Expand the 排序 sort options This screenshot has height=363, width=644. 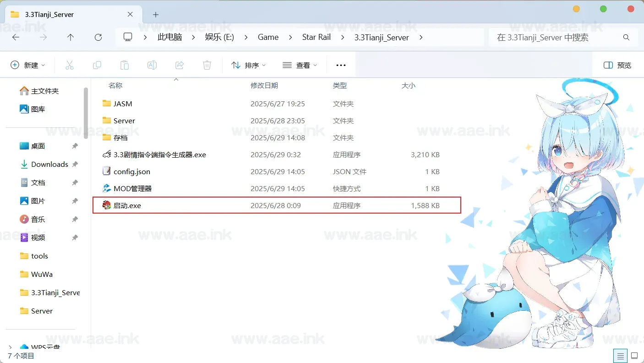click(249, 65)
